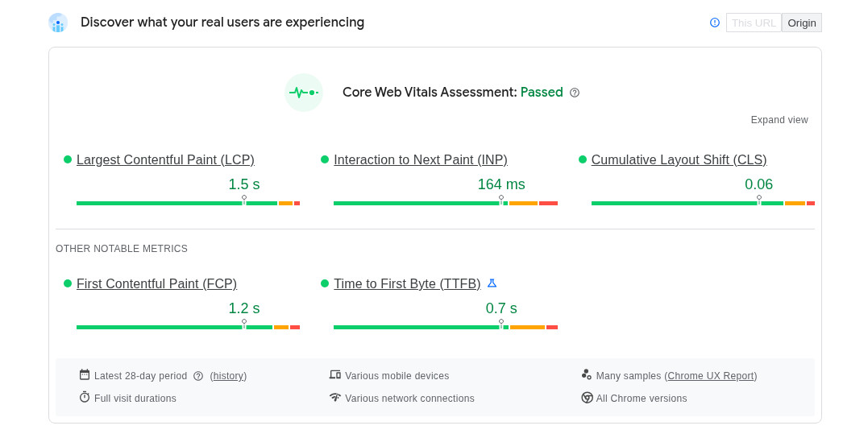Switch to the Origin view

pyautogui.click(x=802, y=23)
